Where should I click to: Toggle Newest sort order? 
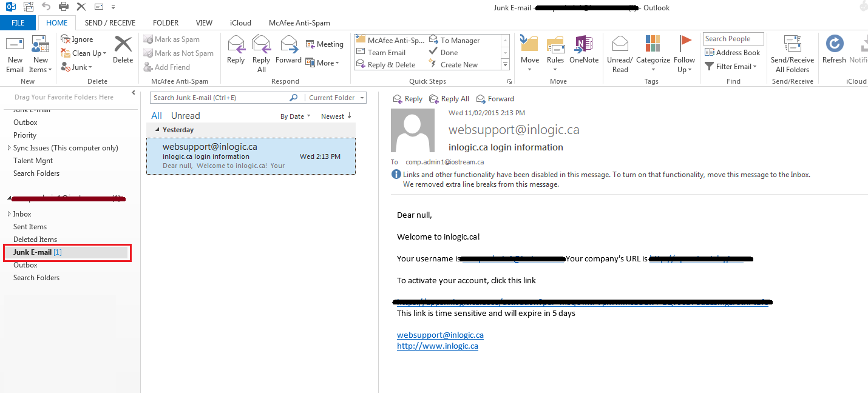click(x=336, y=116)
